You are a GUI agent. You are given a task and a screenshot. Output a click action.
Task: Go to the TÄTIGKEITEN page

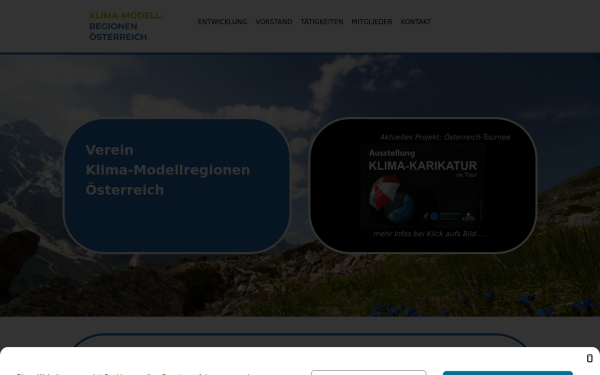pyautogui.click(x=322, y=22)
